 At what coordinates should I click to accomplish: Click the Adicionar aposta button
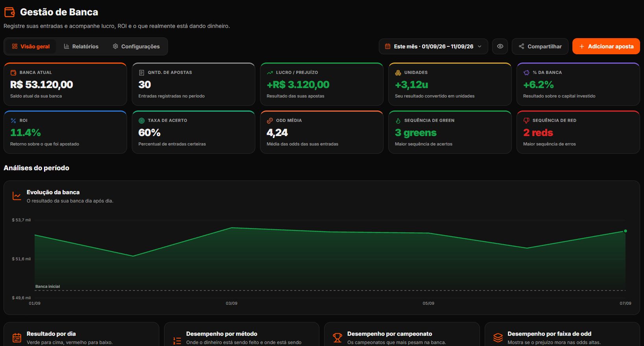[606, 46]
